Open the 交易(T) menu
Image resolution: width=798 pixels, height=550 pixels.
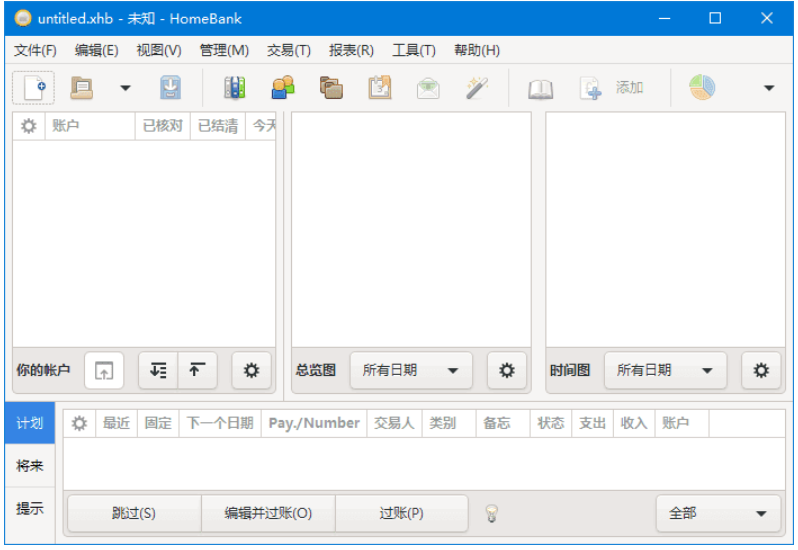(x=289, y=50)
